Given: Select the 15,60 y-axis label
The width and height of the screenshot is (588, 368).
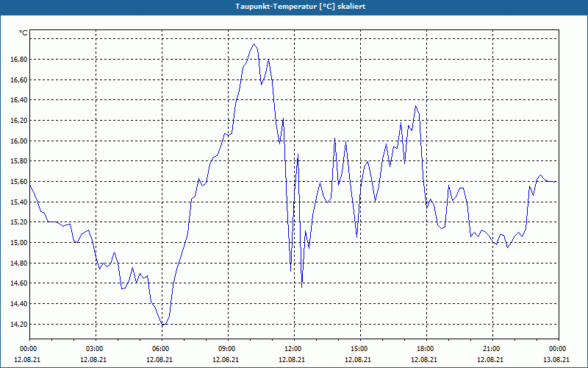Looking at the screenshot, I should [19, 181].
